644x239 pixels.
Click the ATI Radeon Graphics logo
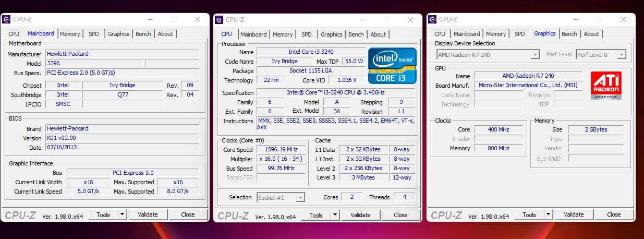tap(606, 86)
